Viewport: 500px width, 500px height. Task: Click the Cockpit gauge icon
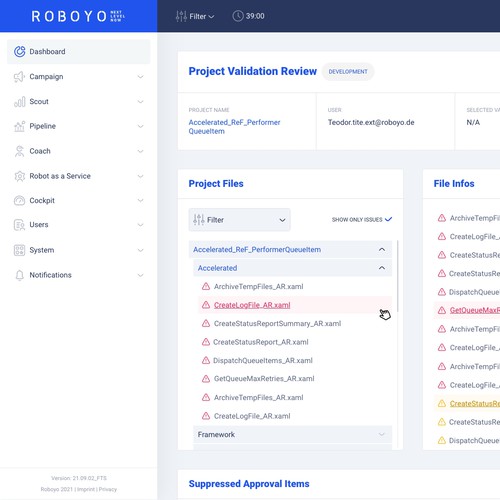point(19,200)
